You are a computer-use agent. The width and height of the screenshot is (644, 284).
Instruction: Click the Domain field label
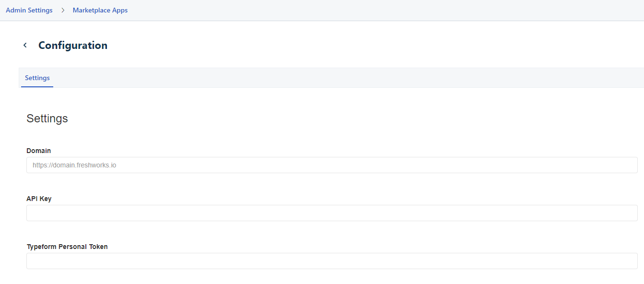click(39, 151)
